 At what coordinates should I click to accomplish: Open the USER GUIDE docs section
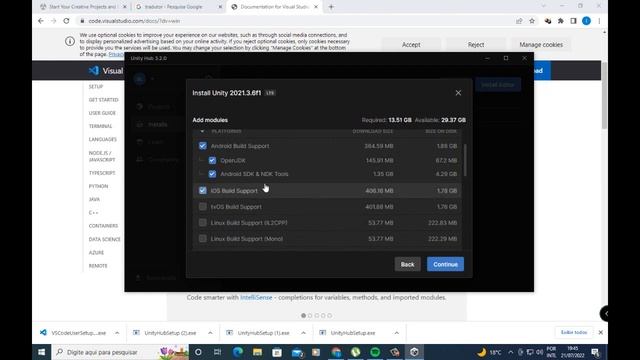click(102, 113)
